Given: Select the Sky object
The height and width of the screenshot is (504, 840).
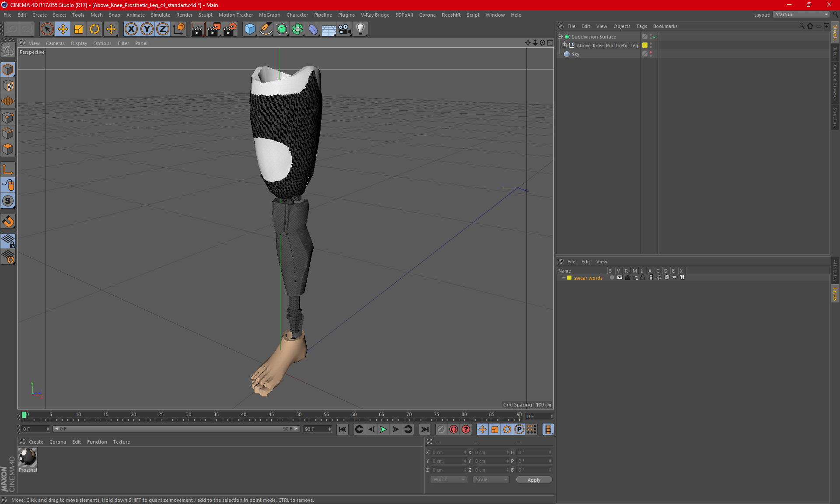Looking at the screenshot, I should pyautogui.click(x=575, y=54).
